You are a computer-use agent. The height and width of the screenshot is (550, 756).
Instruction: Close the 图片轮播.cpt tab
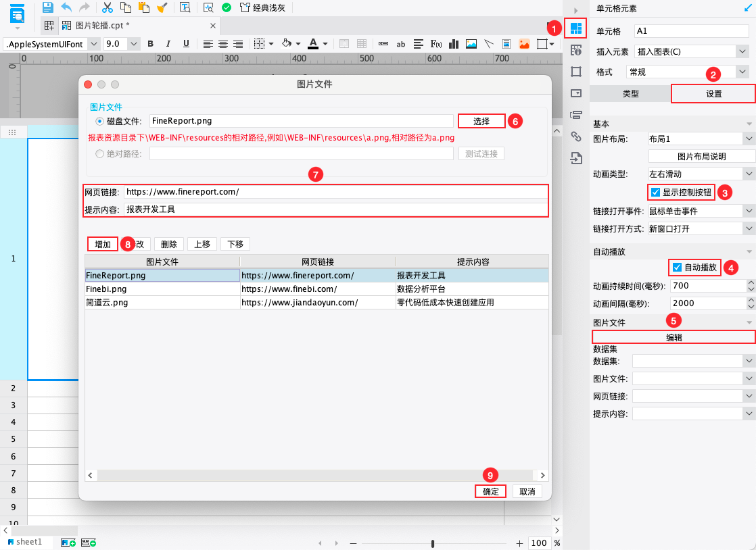[x=212, y=26]
